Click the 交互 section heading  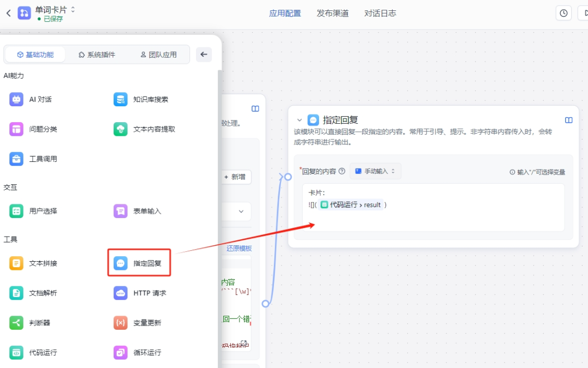coord(10,187)
